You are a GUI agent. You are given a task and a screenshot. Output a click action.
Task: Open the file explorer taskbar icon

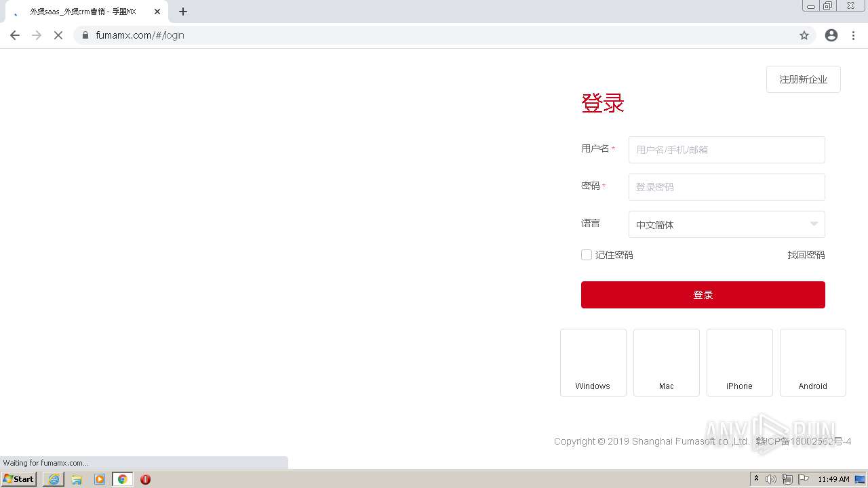[x=77, y=479]
